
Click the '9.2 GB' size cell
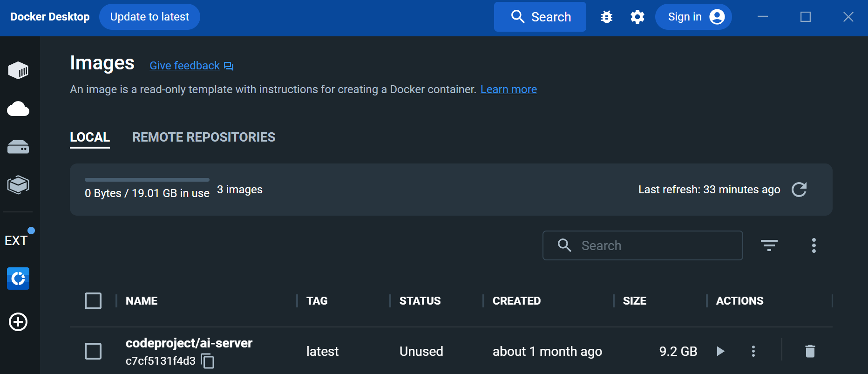pyautogui.click(x=678, y=351)
